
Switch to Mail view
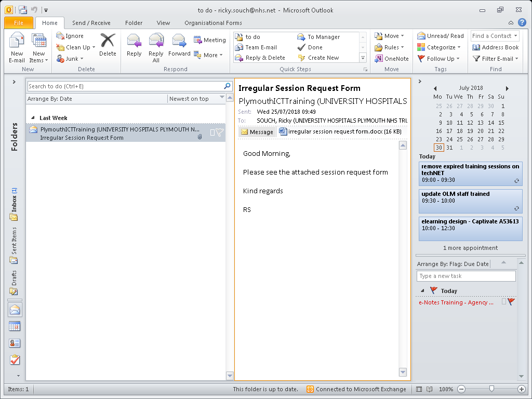[15, 310]
